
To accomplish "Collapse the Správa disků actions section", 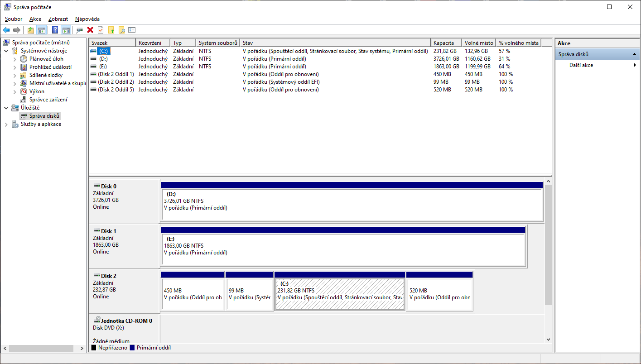I will pos(635,54).
